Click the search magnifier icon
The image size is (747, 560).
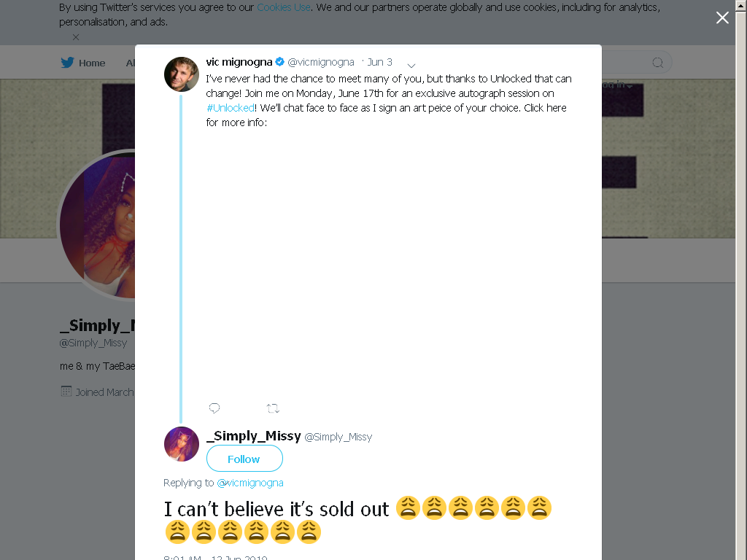[657, 63]
